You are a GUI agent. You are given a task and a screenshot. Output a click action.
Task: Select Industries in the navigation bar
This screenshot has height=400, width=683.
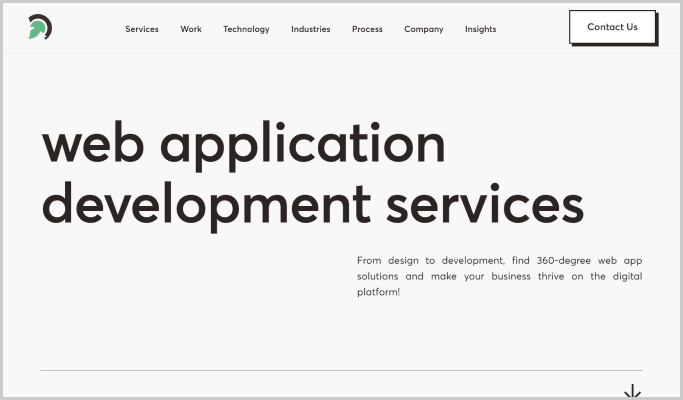[310, 29]
